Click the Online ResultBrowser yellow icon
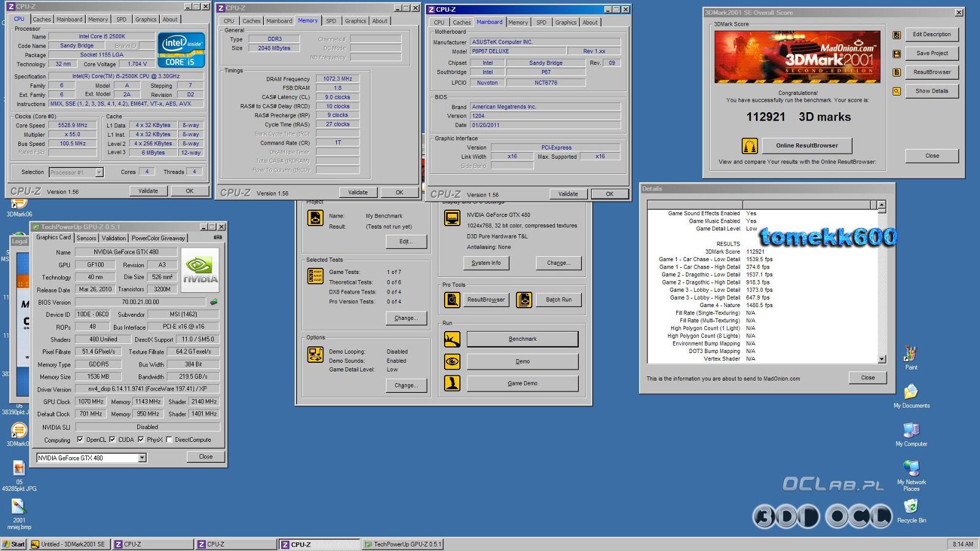Screen dimensions: 980x551 click(750, 146)
